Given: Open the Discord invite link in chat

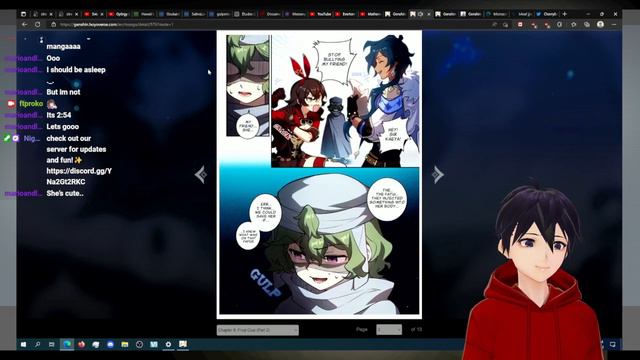Looking at the screenshot, I should [x=79, y=176].
